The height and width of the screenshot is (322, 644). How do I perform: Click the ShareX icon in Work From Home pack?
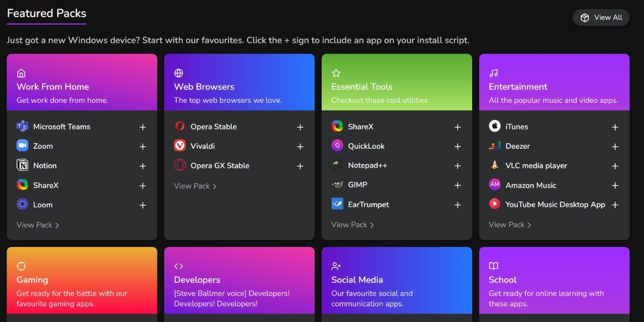pyautogui.click(x=22, y=185)
